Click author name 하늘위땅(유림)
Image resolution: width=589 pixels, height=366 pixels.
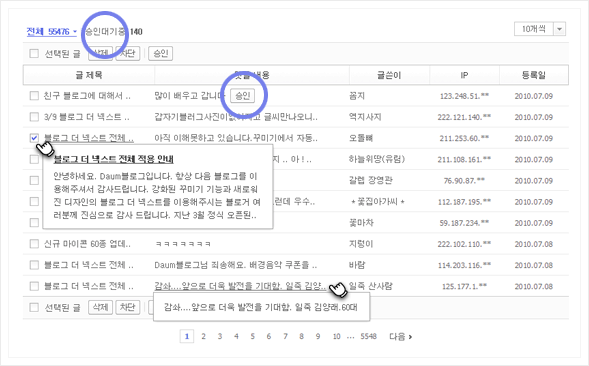click(377, 159)
